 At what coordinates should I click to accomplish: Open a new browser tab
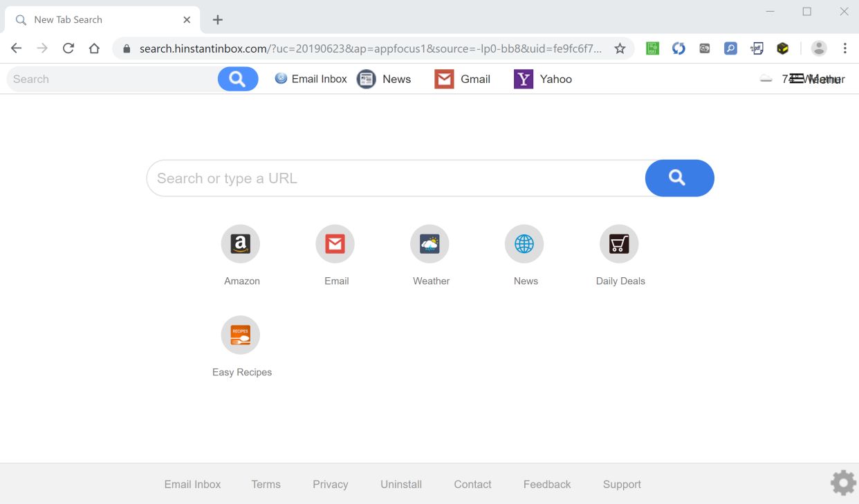(x=217, y=19)
